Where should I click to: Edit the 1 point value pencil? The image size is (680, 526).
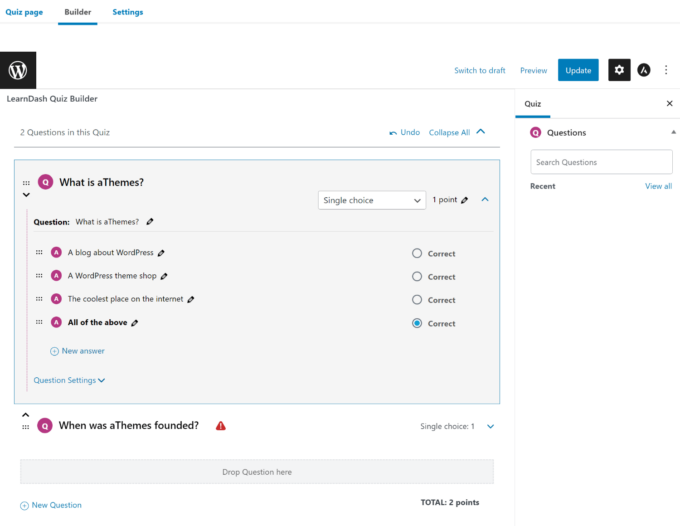(x=464, y=200)
